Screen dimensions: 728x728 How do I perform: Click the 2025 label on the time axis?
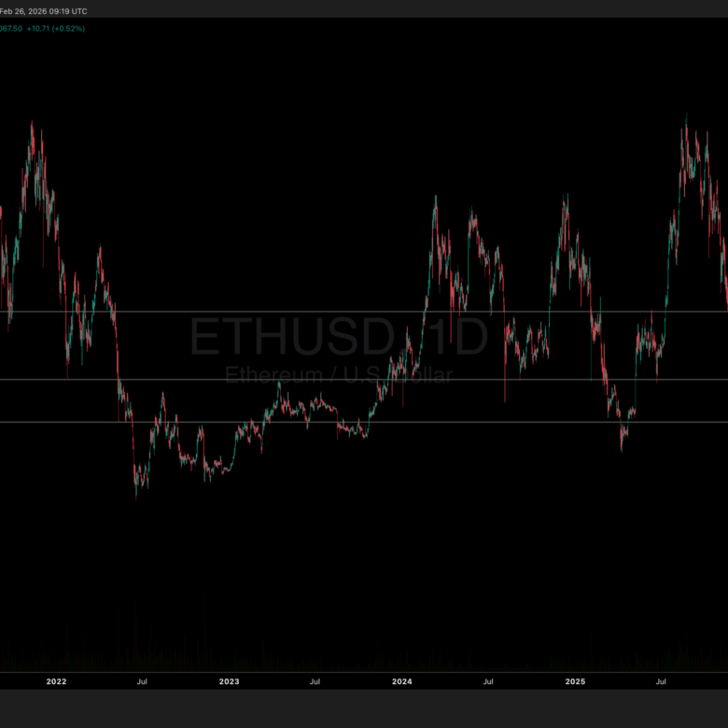point(575,682)
